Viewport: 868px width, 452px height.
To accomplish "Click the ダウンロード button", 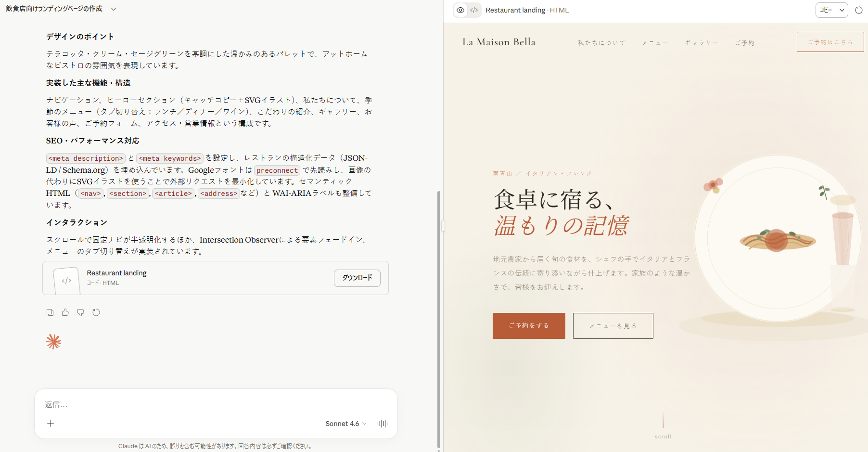I will click(357, 278).
